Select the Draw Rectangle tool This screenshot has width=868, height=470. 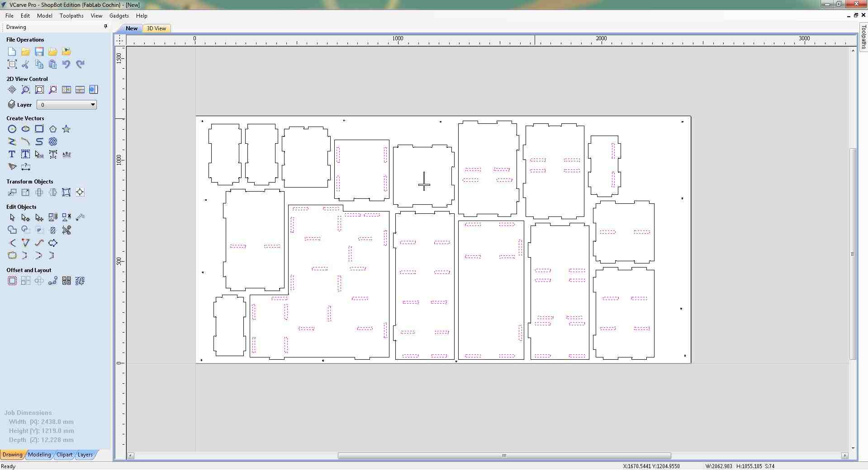(x=39, y=129)
